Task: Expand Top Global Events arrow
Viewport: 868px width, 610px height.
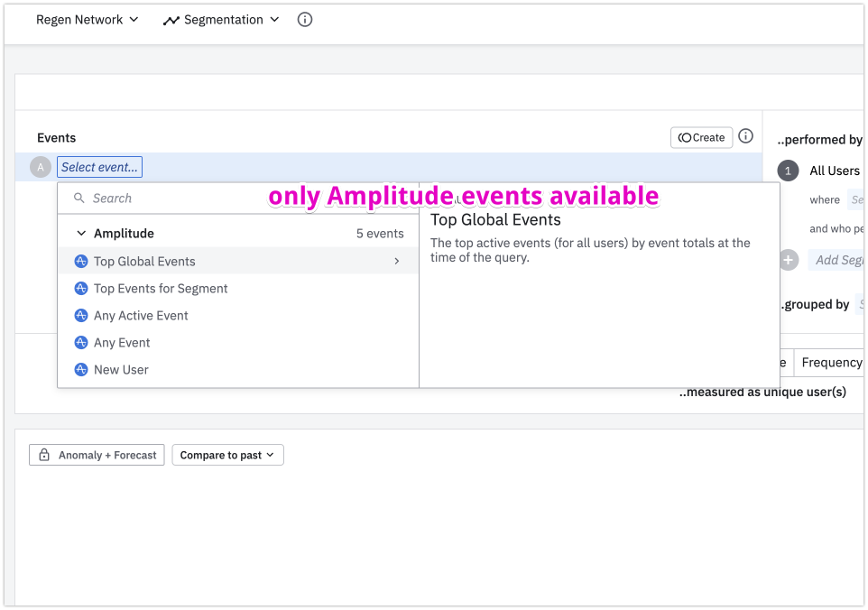Action: (x=397, y=262)
